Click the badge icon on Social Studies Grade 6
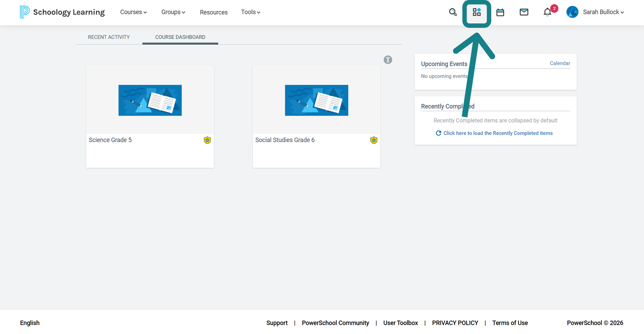Screen dimensions: 644x334 (x=374, y=140)
